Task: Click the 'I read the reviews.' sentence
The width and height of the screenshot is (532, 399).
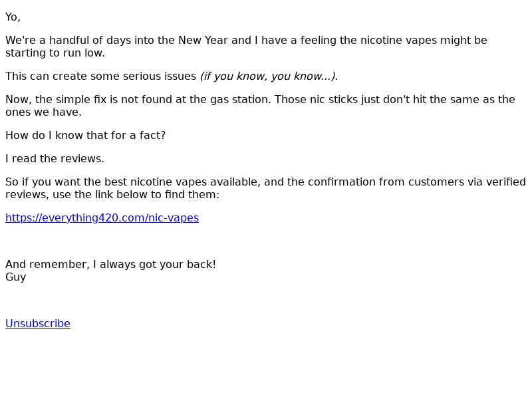Action: pyautogui.click(x=55, y=159)
